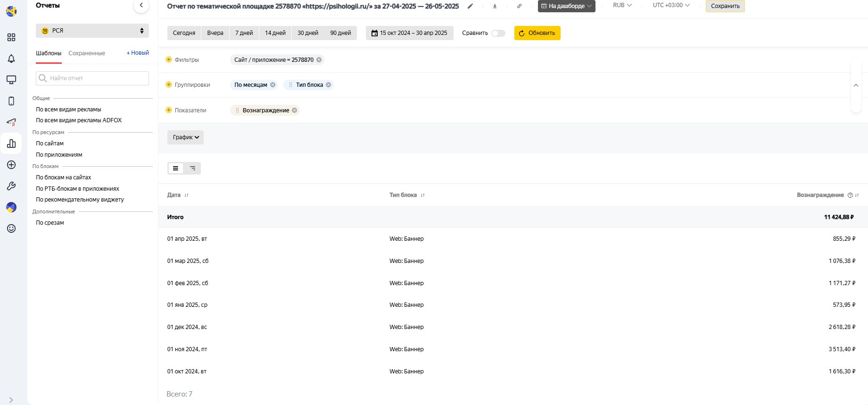868x405 pixels.
Task: Switch to flat list table view
Action: point(175,168)
